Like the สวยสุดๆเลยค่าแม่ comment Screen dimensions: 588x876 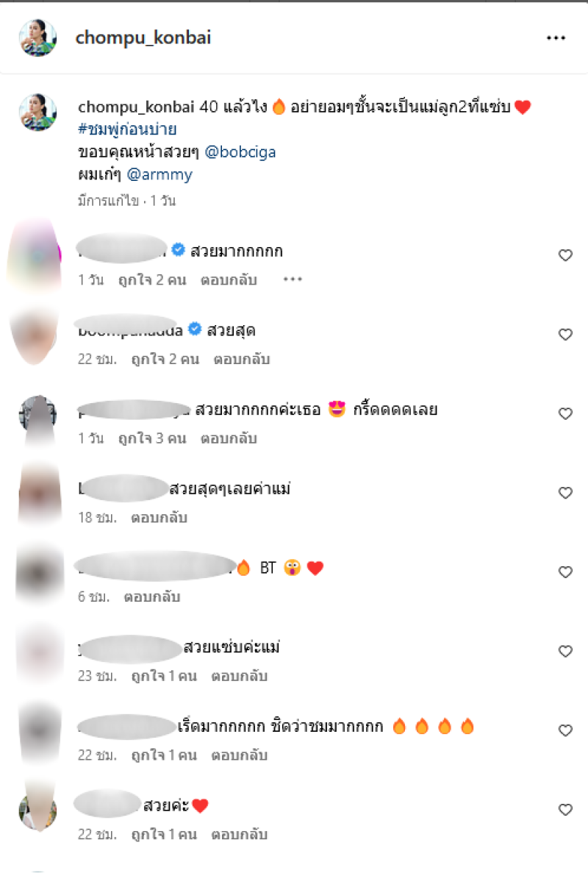(565, 494)
